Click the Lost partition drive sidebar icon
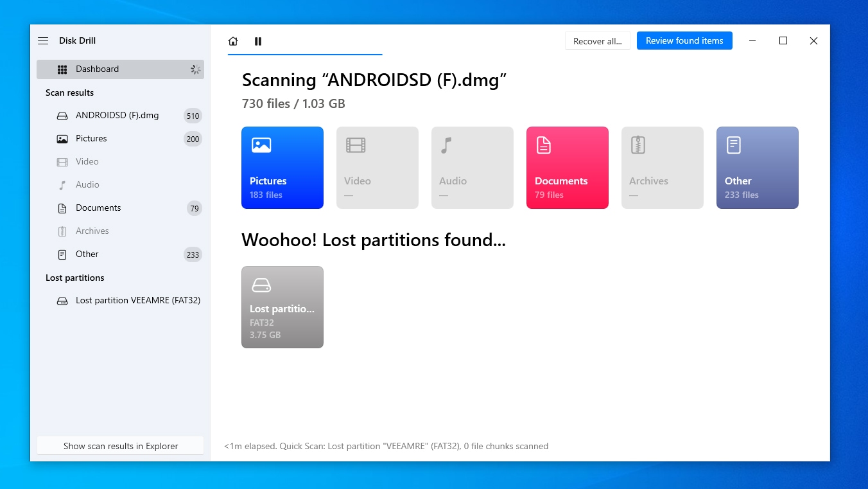The image size is (868, 489). [62, 301]
